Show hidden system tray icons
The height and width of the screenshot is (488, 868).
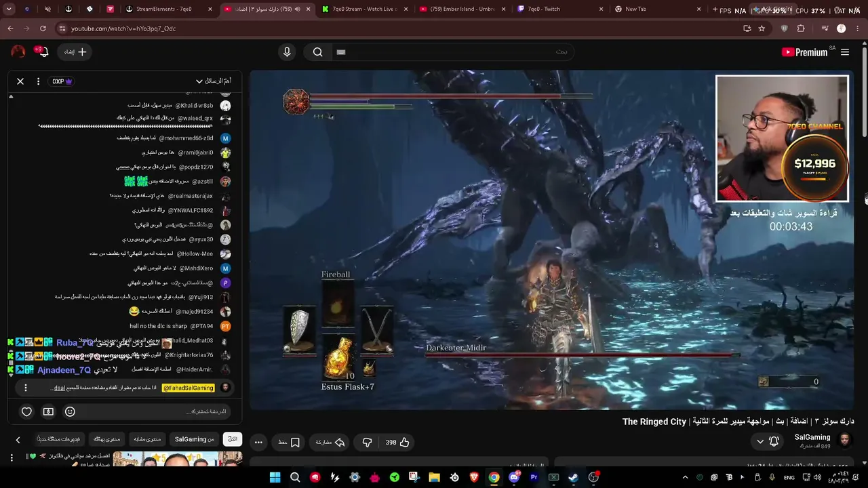coord(685,477)
